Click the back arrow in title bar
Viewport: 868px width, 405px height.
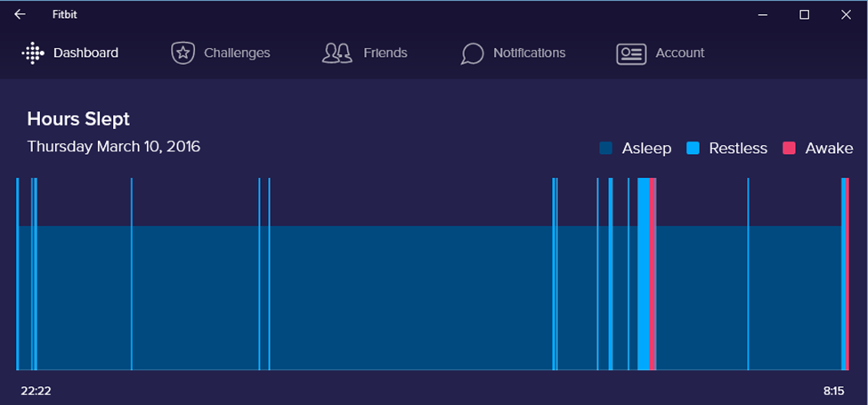(20, 14)
